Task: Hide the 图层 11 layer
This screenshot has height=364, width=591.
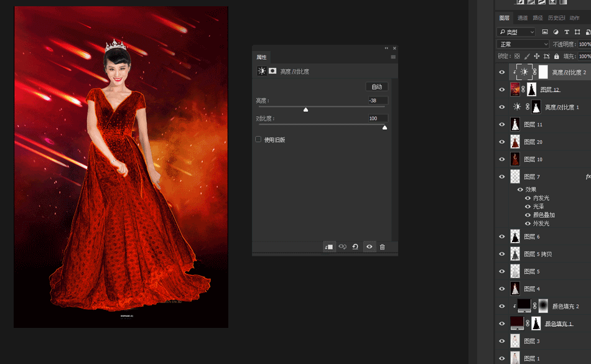Action: (x=502, y=124)
